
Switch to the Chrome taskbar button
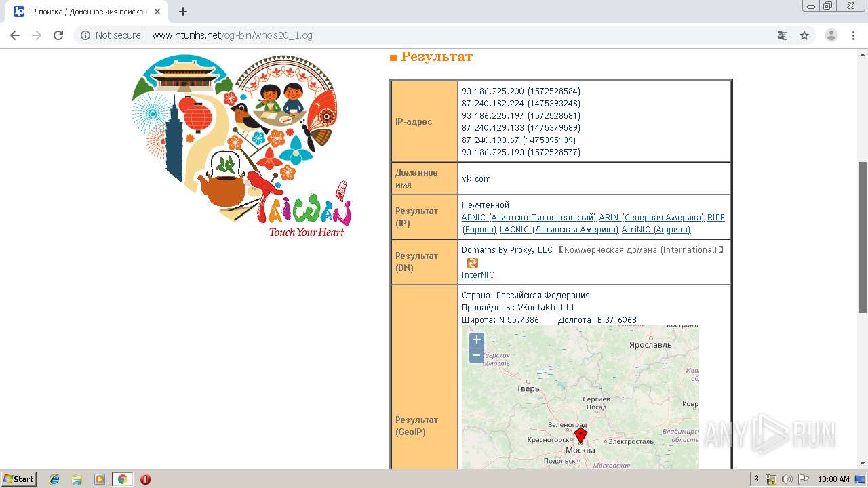click(x=123, y=479)
